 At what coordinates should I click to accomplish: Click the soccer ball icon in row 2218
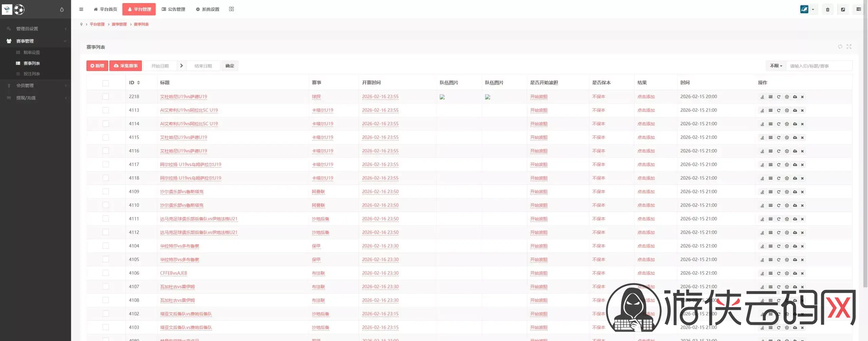pyautogui.click(x=787, y=97)
